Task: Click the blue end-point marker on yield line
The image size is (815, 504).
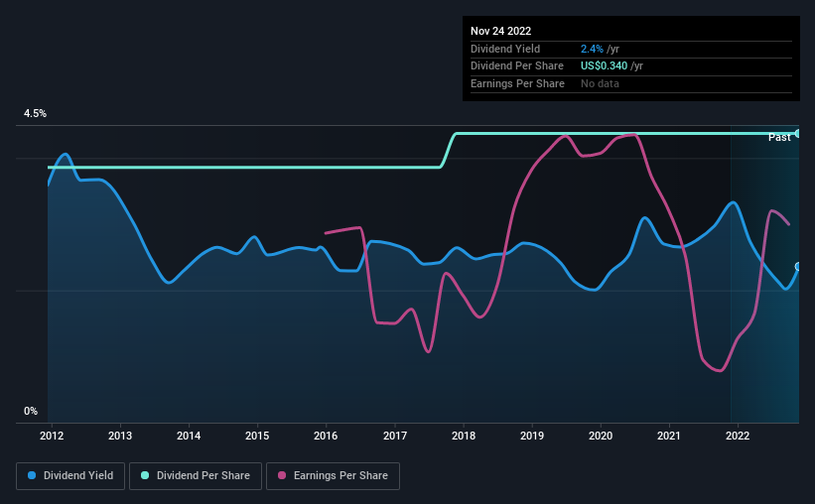Action: [x=798, y=267]
